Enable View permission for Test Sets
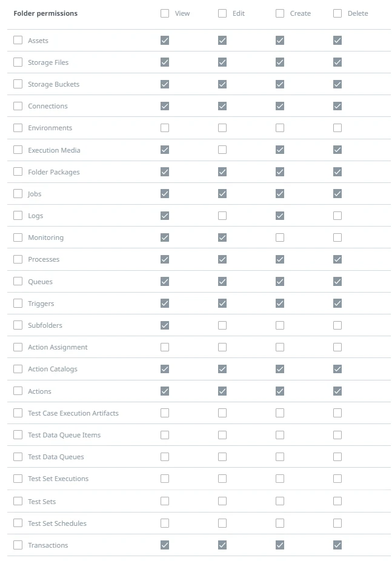 165,501
